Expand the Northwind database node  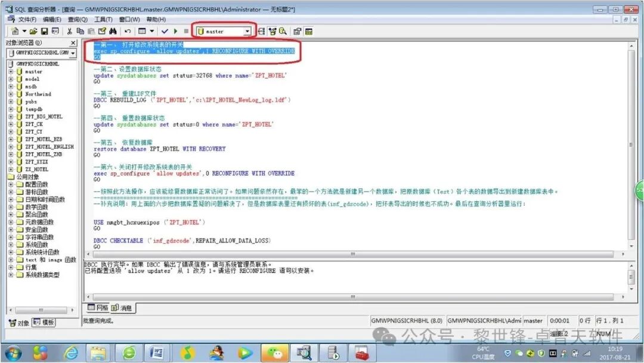coord(11,94)
